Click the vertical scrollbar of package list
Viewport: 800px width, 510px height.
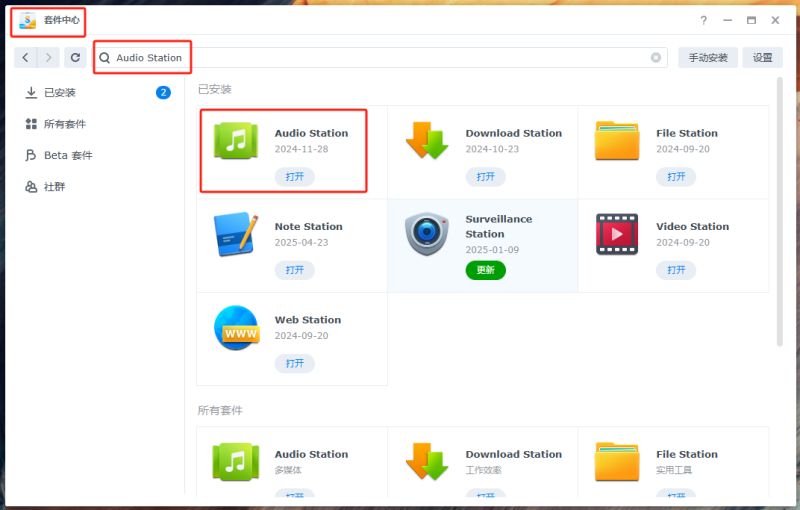779,212
